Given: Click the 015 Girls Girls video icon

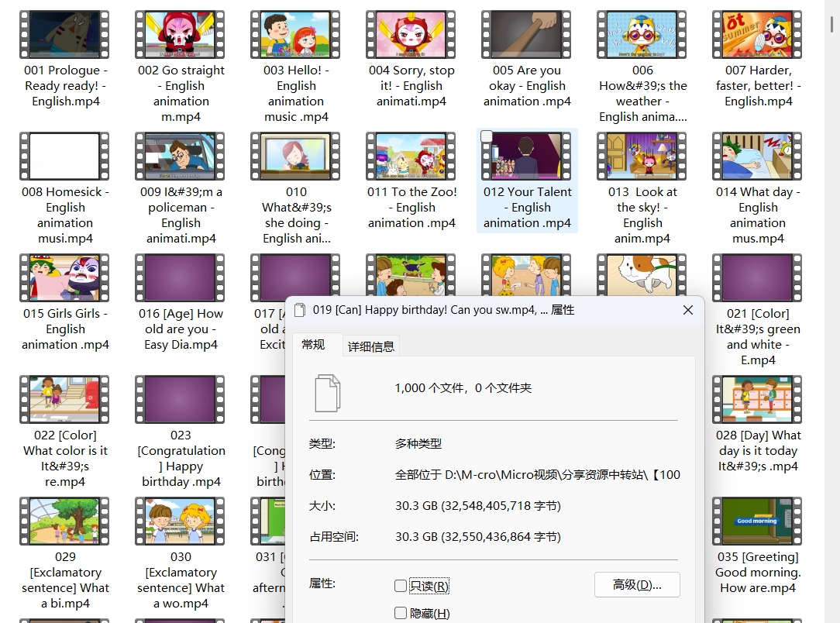Looking at the screenshot, I should (64, 277).
